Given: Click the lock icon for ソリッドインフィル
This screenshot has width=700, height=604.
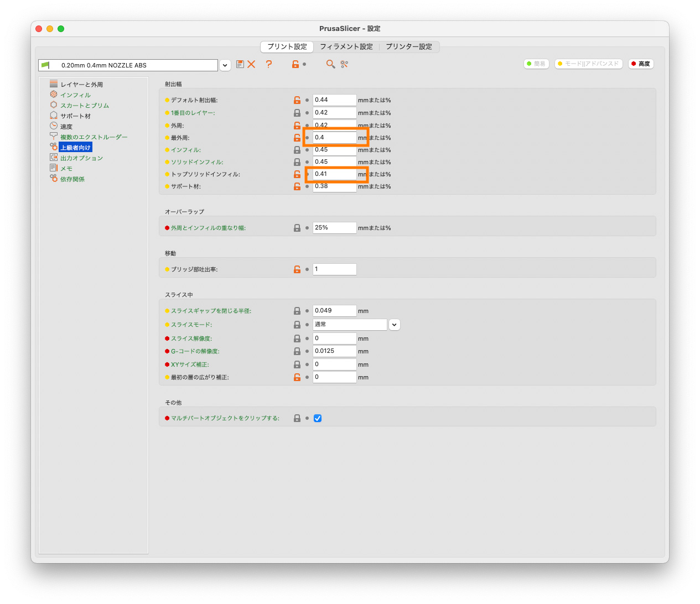Looking at the screenshot, I should [297, 162].
